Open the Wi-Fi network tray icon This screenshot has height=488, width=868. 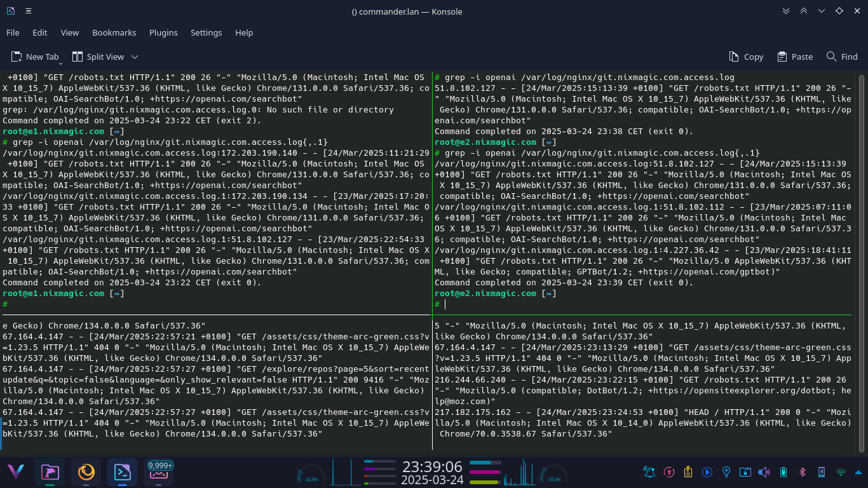click(841, 472)
